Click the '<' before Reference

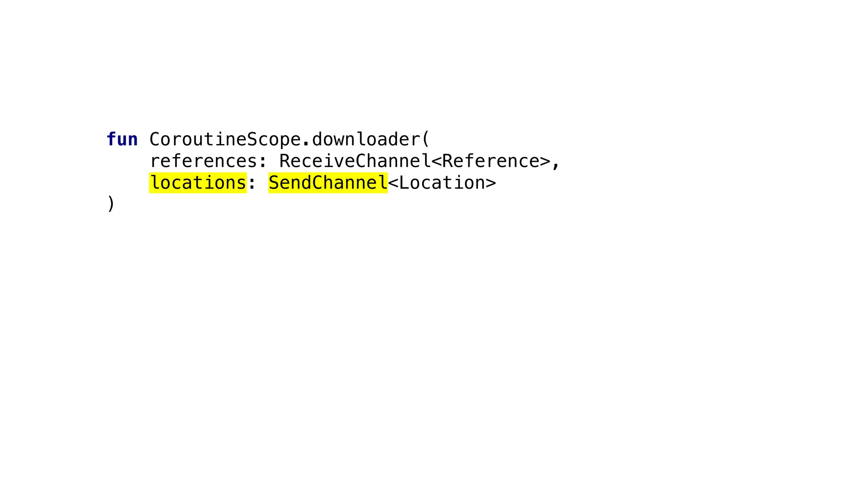(437, 162)
